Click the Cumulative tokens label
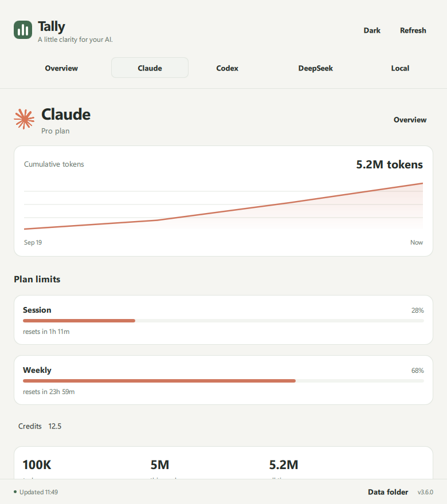Viewport: 447px width, 504px height. [54, 164]
